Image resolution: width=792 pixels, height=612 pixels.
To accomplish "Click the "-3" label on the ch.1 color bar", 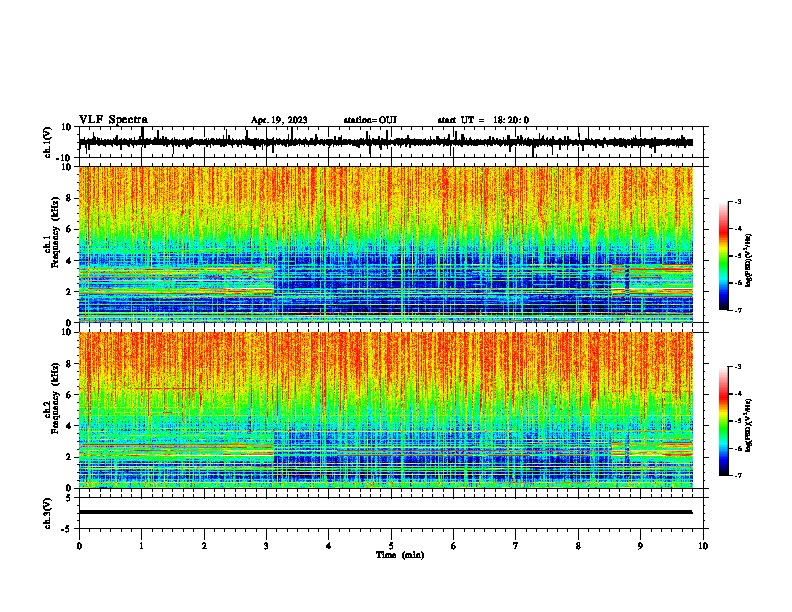I will pos(738,201).
